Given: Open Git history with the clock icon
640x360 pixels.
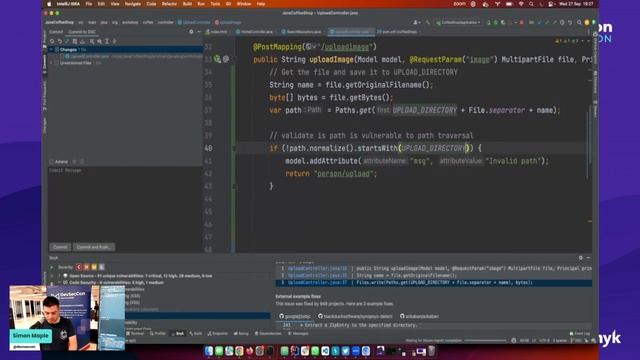Looking at the screenshot, I should tap(562, 22).
